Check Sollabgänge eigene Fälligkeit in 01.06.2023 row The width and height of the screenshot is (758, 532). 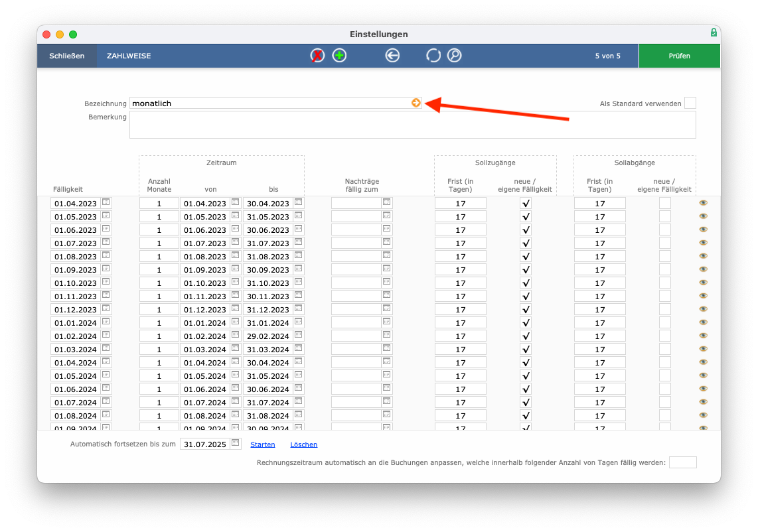(665, 230)
